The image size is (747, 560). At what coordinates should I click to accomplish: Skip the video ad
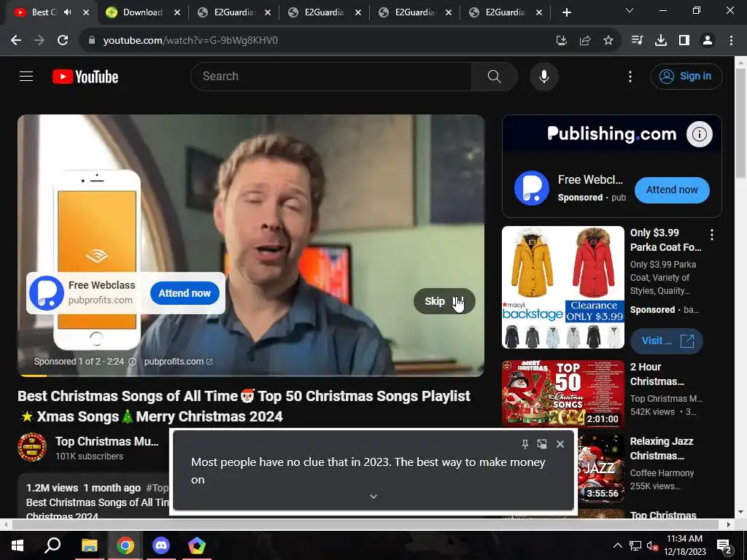click(x=444, y=301)
